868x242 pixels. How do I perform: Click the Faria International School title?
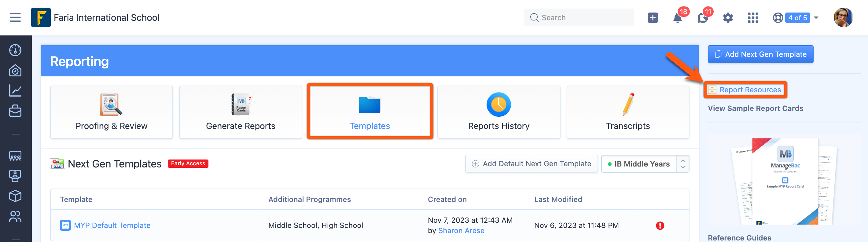pos(106,17)
